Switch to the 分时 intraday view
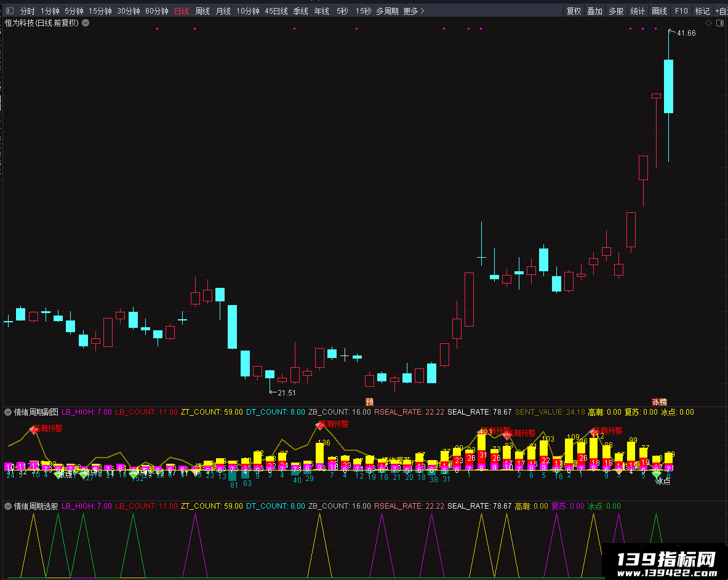 point(28,10)
